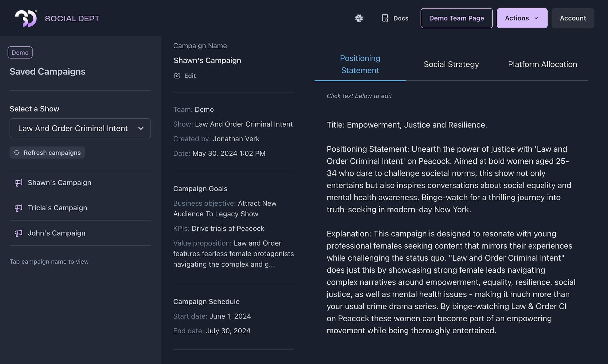Image resolution: width=608 pixels, height=364 pixels.
Task: Open Tricia's Campaign from saved list
Action: tap(57, 208)
